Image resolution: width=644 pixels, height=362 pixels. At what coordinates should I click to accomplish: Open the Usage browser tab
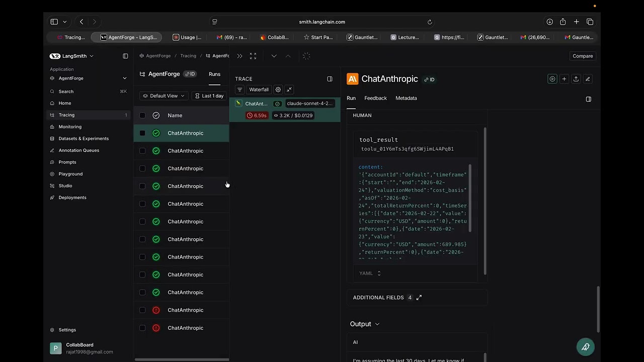tap(187, 37)
